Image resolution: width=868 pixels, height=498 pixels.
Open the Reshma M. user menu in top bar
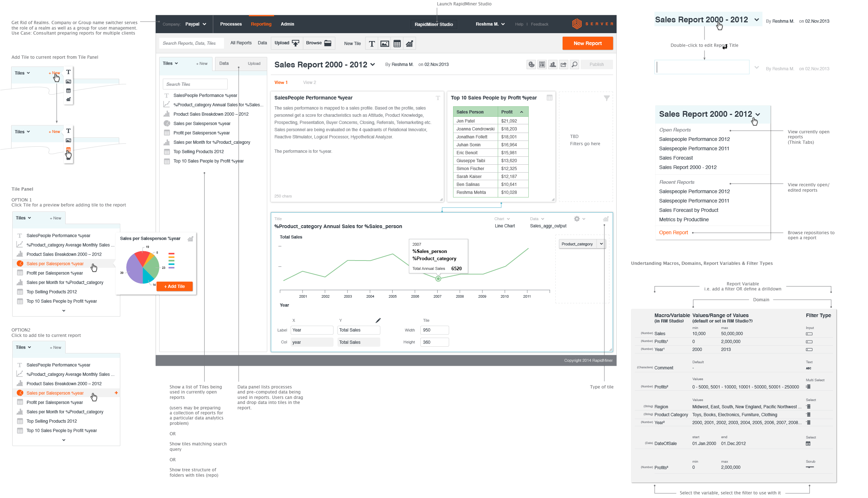[x=490, y=24]
